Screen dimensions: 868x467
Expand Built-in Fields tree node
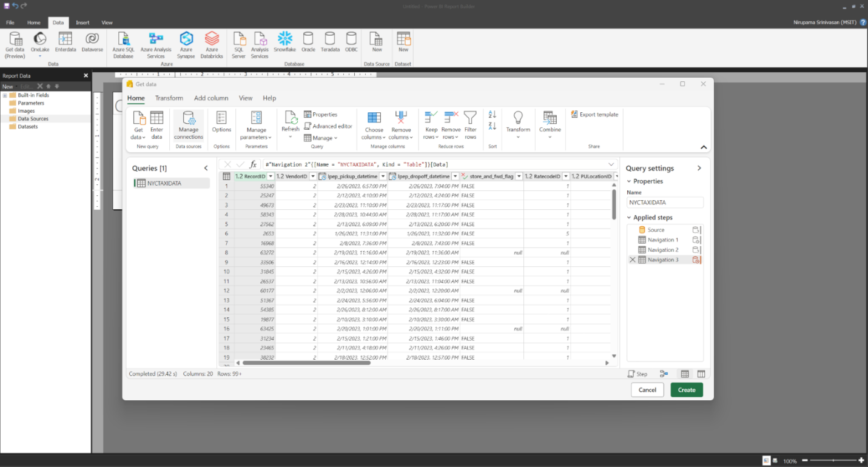pos(5,95)
